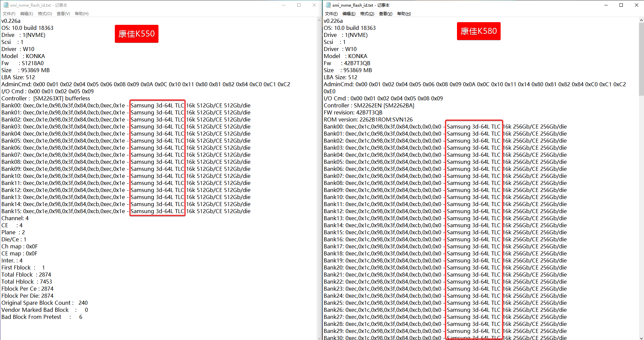Click 'Controller : SM2262EN [SM2262BA]' text

pyautogui.click(x=369, y=105)
